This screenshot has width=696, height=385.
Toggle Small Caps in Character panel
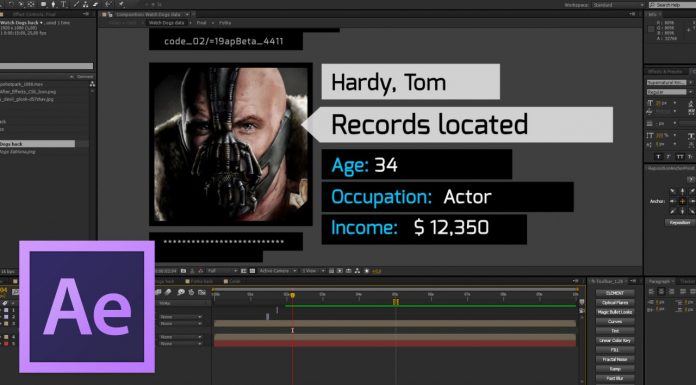(690, 157)
